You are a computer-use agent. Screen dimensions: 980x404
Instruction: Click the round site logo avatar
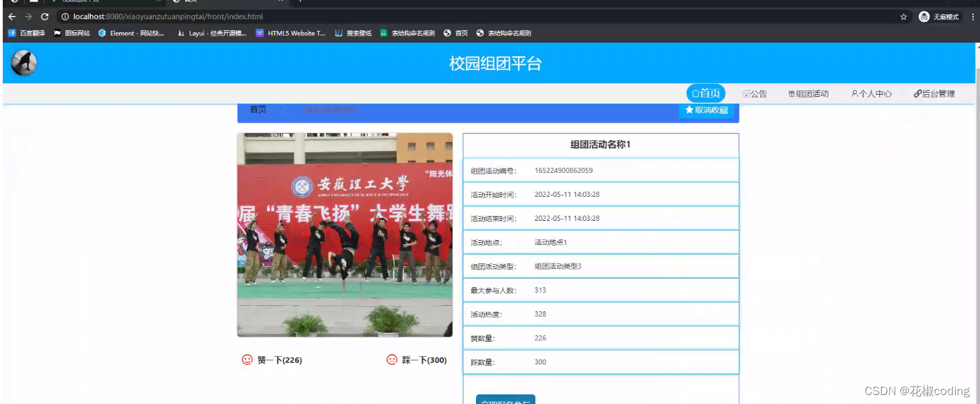[x=24, y=63]
